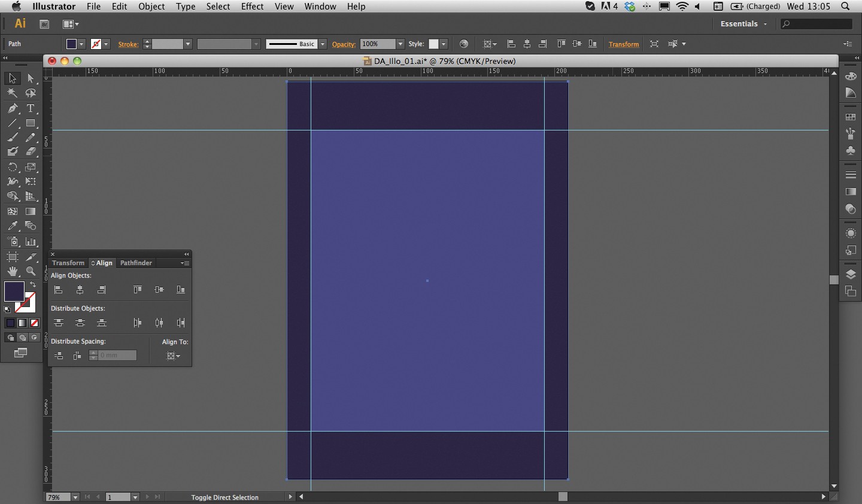This screenshot has height=504, width=862.
Task: Select the Line Segment tool
Action: pyautogui.click(x=13, y=123)
